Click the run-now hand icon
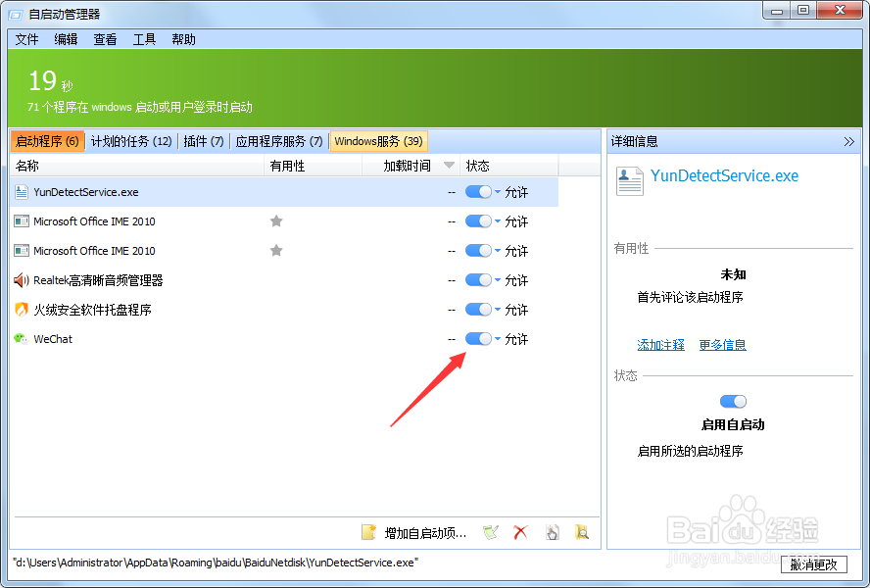 (x=552, y=532)
